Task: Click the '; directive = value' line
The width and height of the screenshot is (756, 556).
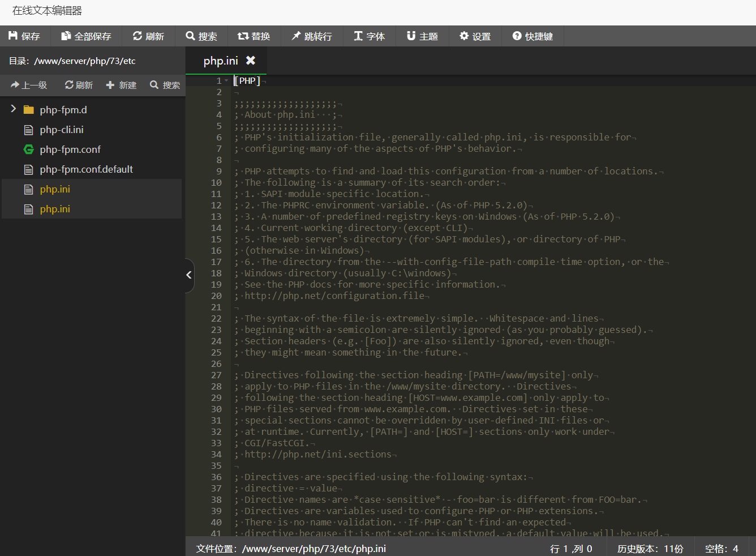Action: [286, 488]
